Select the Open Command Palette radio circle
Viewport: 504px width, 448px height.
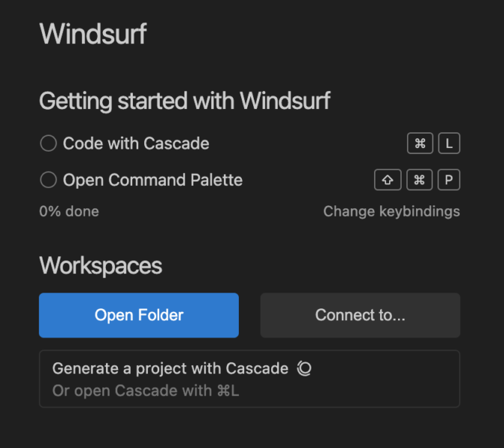point(49,180)
